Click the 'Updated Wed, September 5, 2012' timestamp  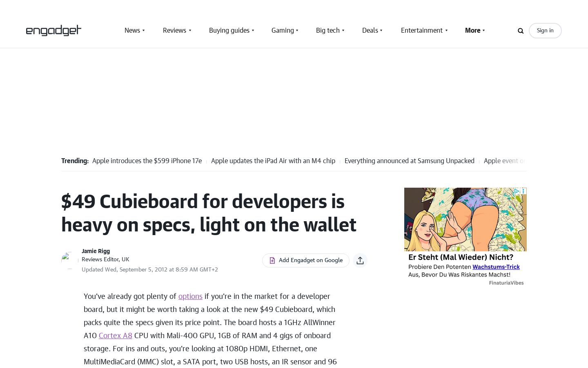coord(150,269)
